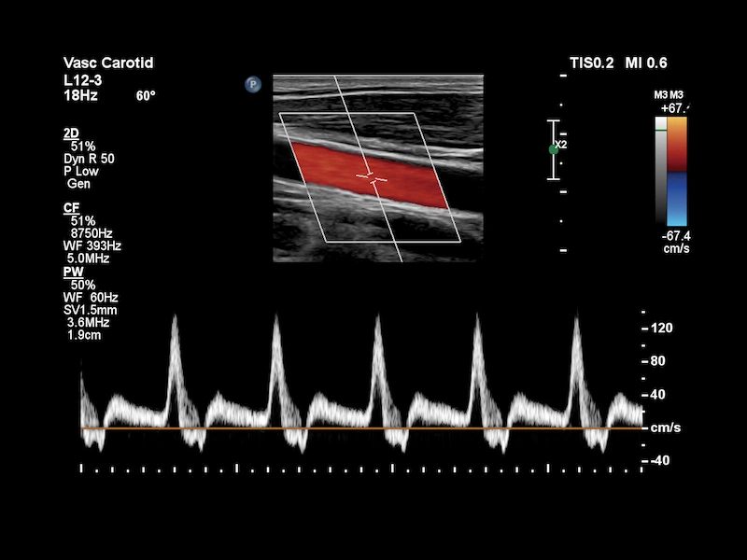Click the -67.4 lower color scale value
This screenshot has height=560, width=747.
(676, 236)
